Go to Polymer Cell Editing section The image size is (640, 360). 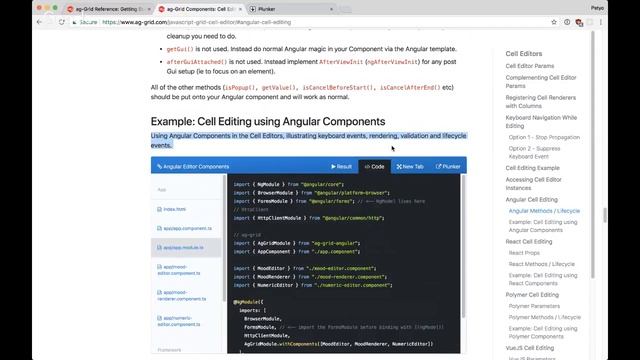click(532, 295)
